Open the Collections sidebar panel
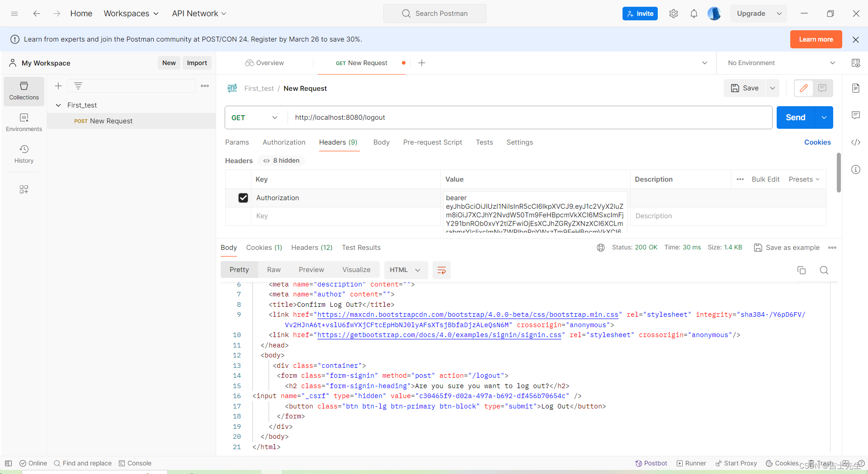This screenshot has height=474, width=868. (x=24, y=91)
